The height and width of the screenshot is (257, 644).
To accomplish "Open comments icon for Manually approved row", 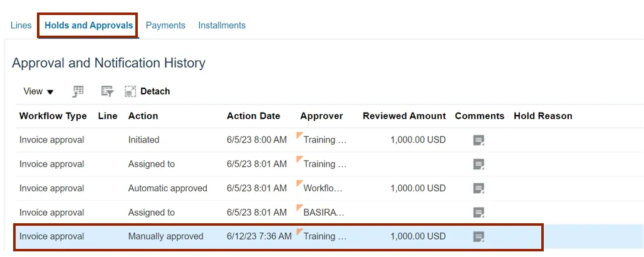I will 479,237.
